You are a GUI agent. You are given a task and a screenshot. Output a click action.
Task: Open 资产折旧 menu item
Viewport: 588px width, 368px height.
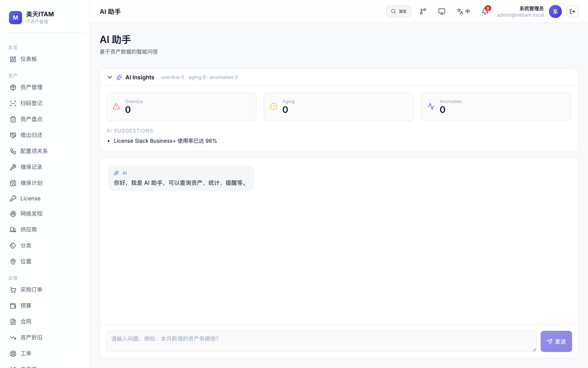[45, 338]
